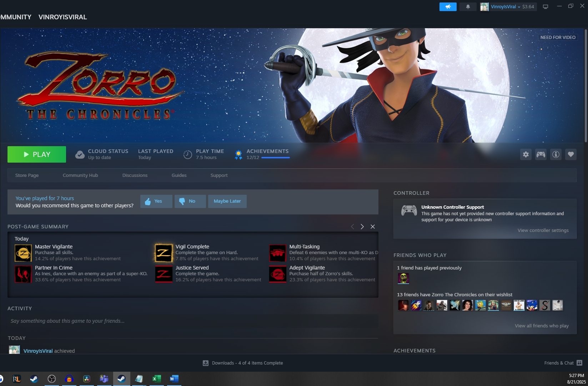Go to next post-game summary page
This screenshot has width=588, height=386.
pos(362,227)
